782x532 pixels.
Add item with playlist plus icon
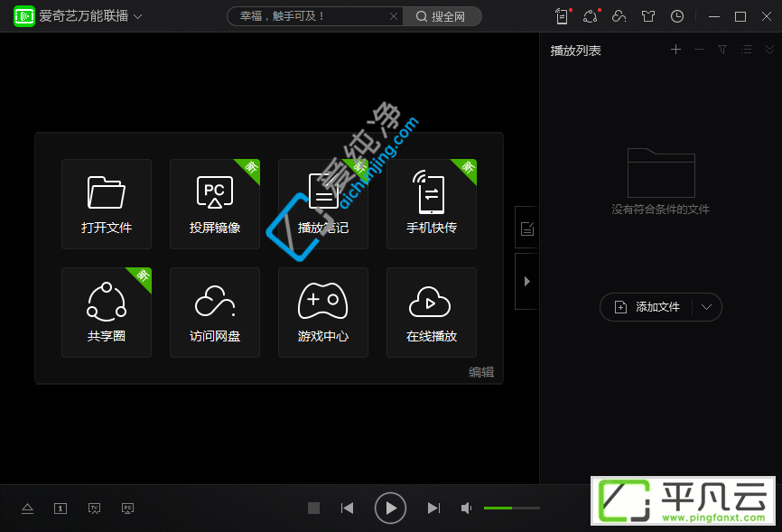click(675, 50)
